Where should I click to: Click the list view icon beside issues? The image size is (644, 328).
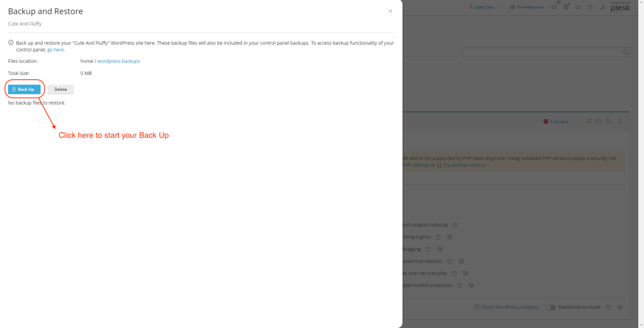coord(589,122)
